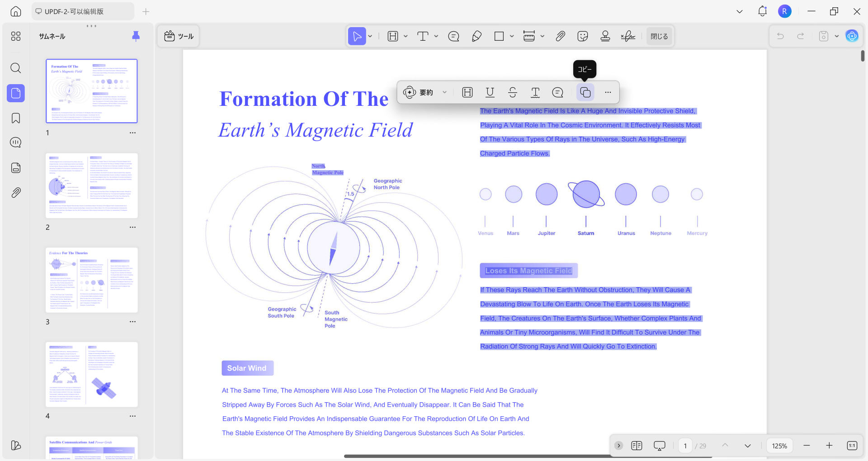Open the UPDF AI assistant
The width and height of the screenshot is (868, 461).
[x=852, y=36]
